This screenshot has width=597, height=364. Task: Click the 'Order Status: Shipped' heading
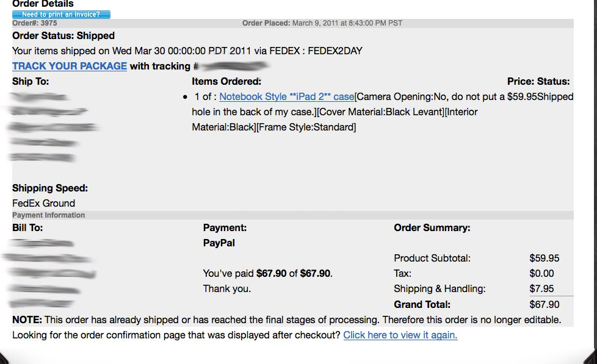point(63,35)
